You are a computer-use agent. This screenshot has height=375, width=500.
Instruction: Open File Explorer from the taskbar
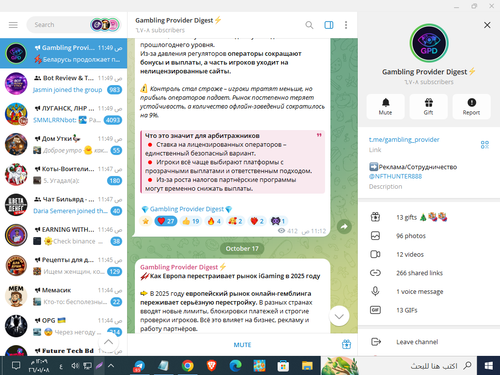pyautogui.click(x=307, y=366)
